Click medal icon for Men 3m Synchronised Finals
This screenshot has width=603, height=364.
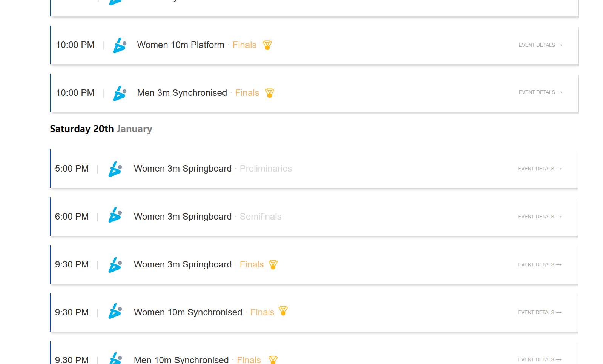[x=270, y=93]
